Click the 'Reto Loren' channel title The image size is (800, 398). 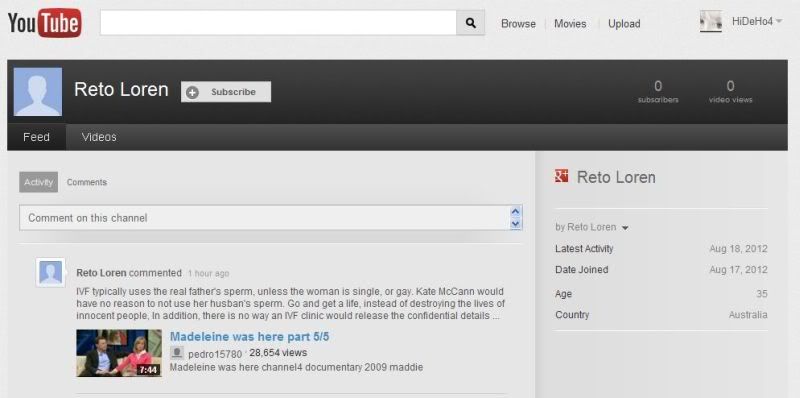coord(121,90)
